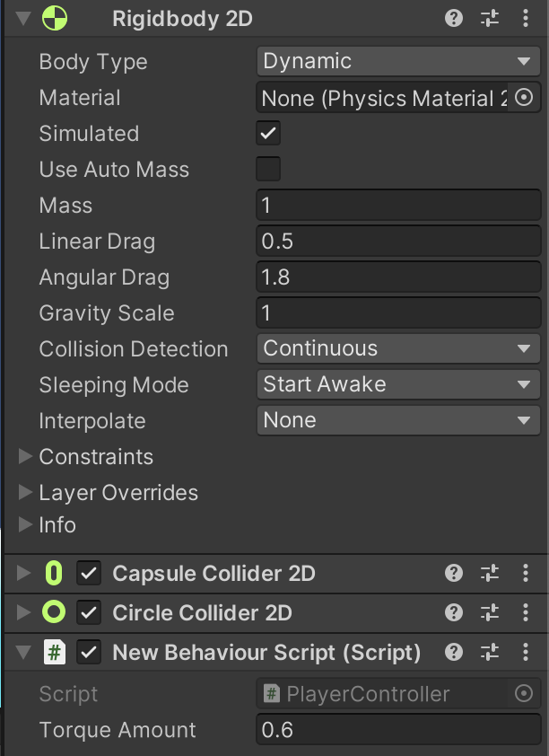Image resolution: width=549 pixels, height=756 pixels.
Task: Open the Body Type dropdown
Action: 398,61
